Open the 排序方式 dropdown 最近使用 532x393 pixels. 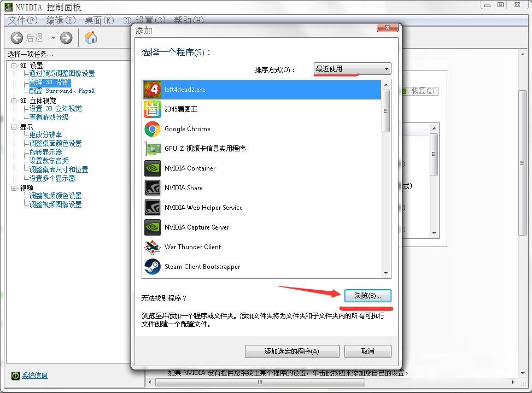point(352,69)
